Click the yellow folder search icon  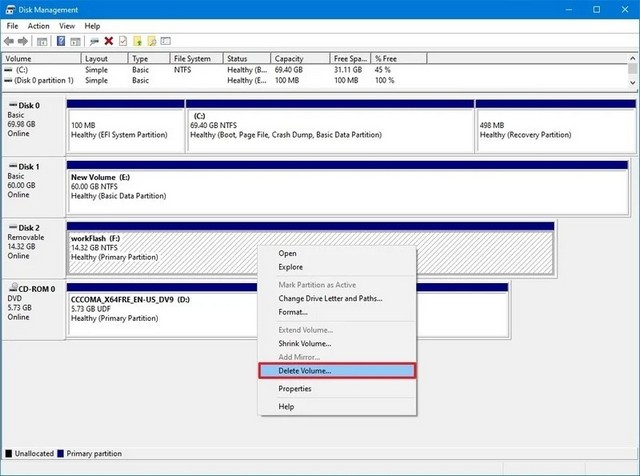[152, 41]
